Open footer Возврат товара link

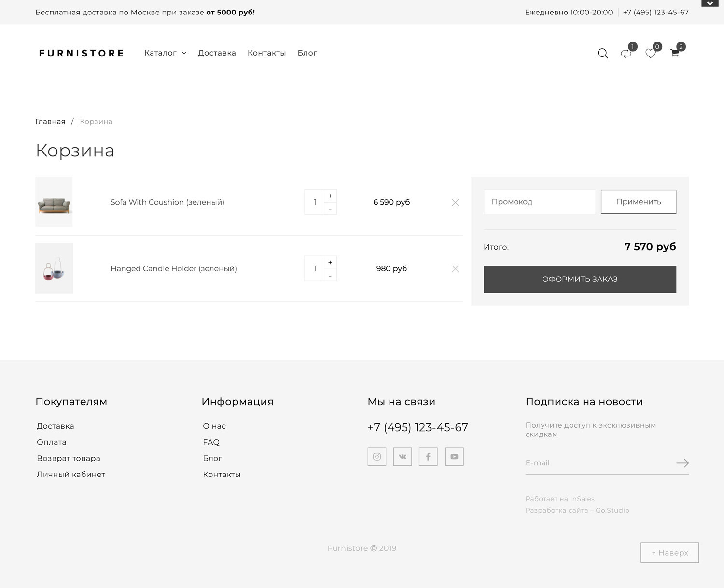[x=69, y=458]
